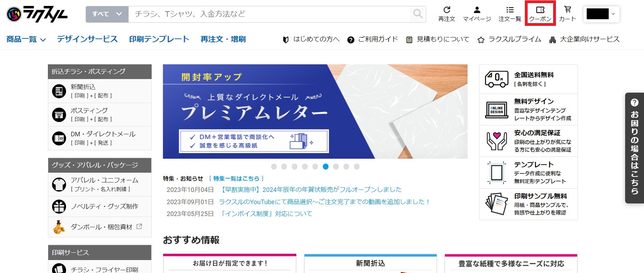
Task: Click 特集一覧はこちら link
Action: tap(236, 179)
